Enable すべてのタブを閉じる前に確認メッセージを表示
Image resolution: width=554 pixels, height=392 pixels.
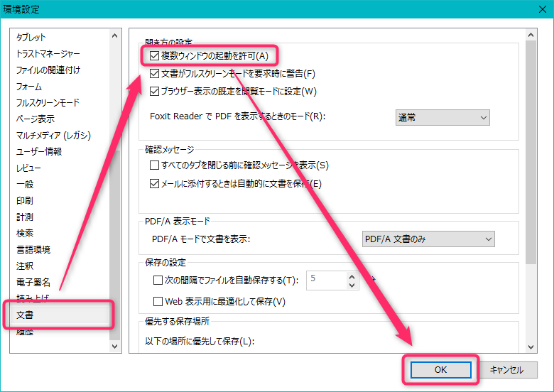pos(155,165)
